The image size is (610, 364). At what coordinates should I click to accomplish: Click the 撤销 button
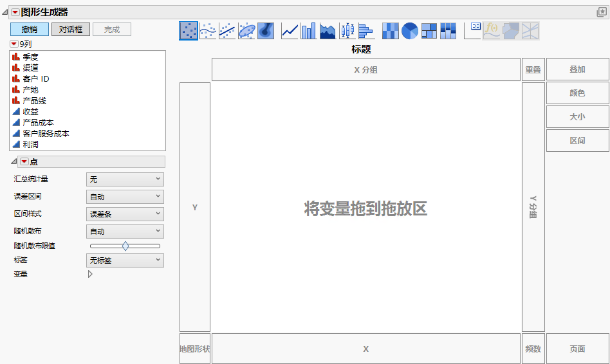click(30, 29)
